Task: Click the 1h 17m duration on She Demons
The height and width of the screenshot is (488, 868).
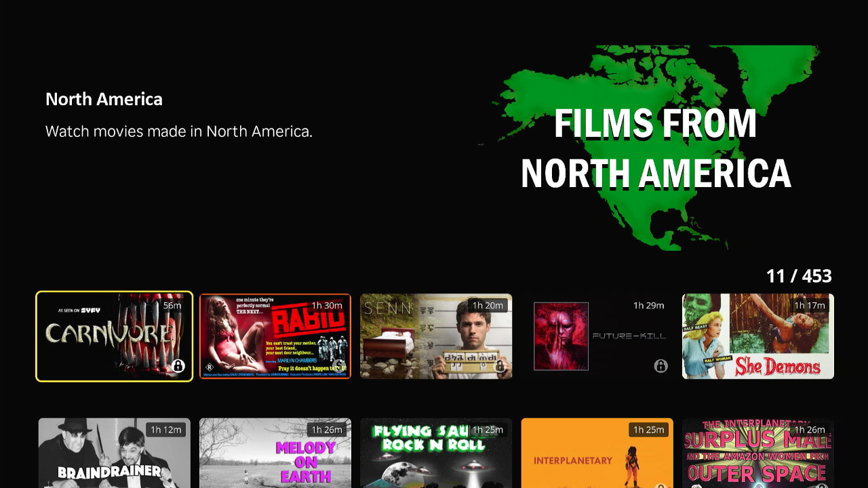Action: click(810, 306)
